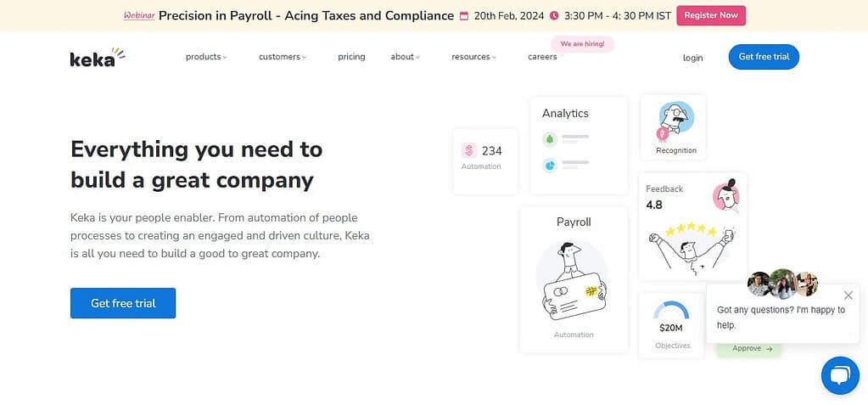Click the calendar icon in the webinar banner
Image resolution: width=868 pixels, height=405 pixels.
(464, 15)
